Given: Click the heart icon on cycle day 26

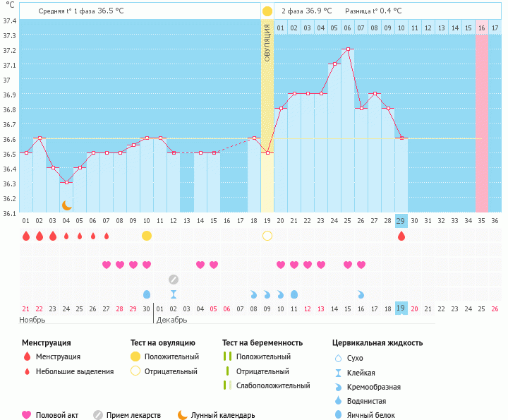Looking at the screenshot, I should tap(361, 265).
